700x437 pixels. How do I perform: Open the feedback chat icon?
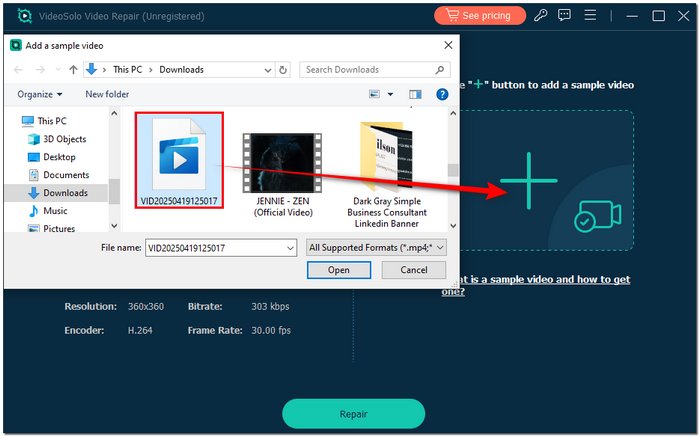pos(564,16)
